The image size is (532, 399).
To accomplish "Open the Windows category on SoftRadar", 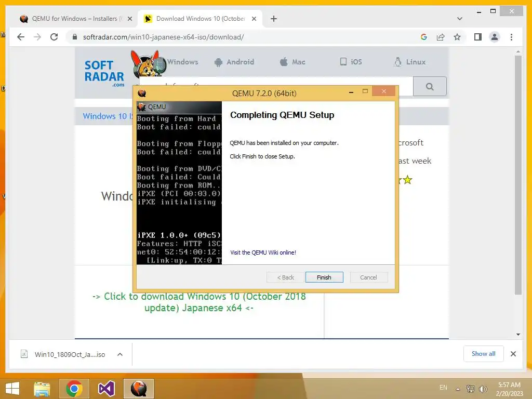I will tap(182, 62).
